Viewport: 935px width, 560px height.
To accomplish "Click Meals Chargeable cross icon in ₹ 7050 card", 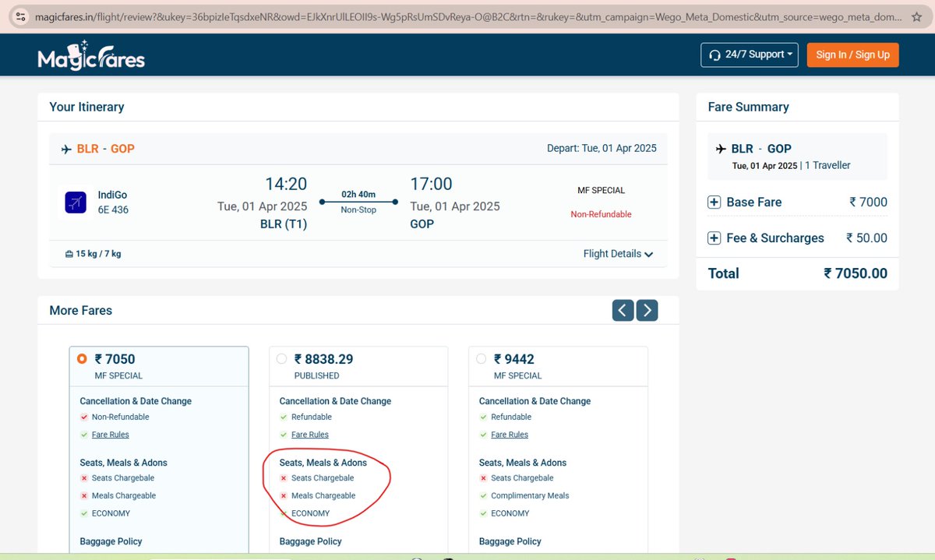I will [x=84, y=495].
